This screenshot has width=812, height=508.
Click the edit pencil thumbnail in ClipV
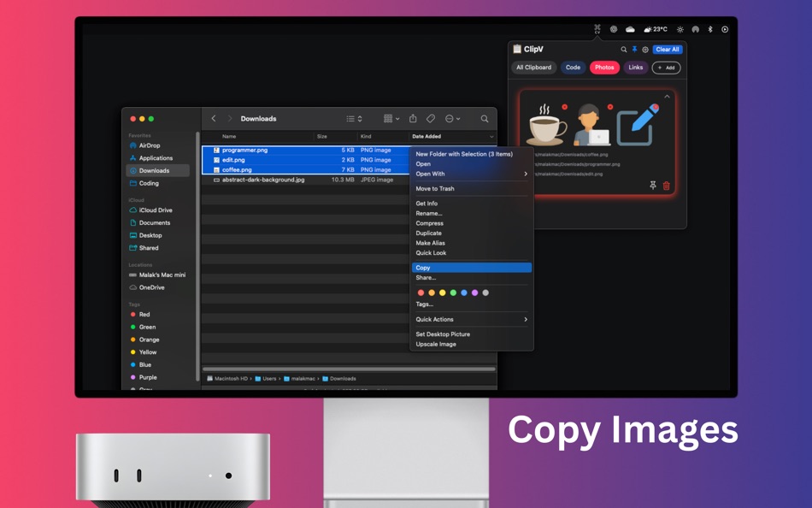(638, 126)
